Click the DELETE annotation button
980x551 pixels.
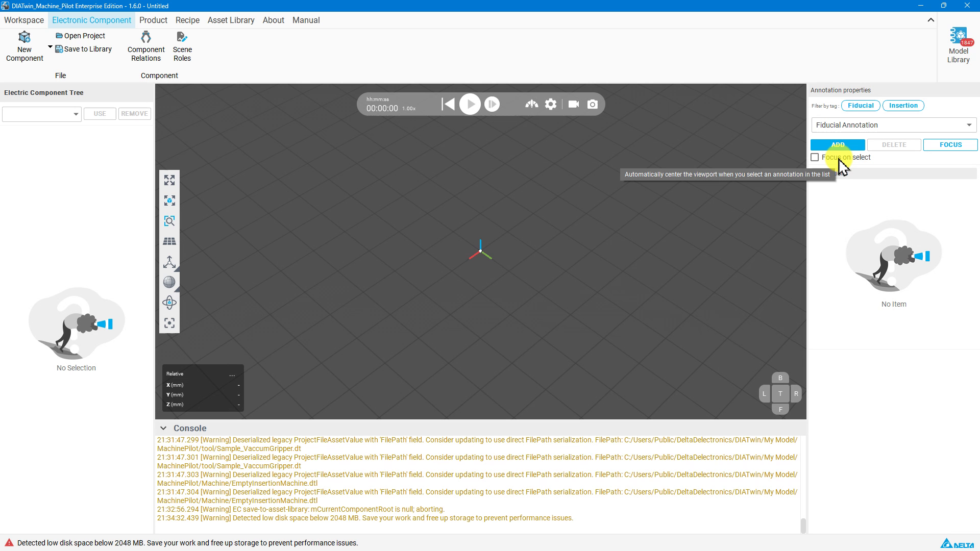894,145
